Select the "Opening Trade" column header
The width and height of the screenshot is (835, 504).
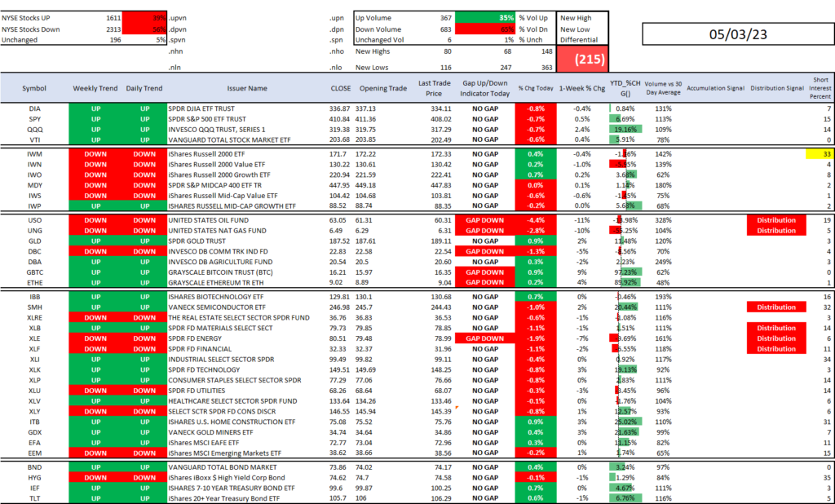click(383, 88)
